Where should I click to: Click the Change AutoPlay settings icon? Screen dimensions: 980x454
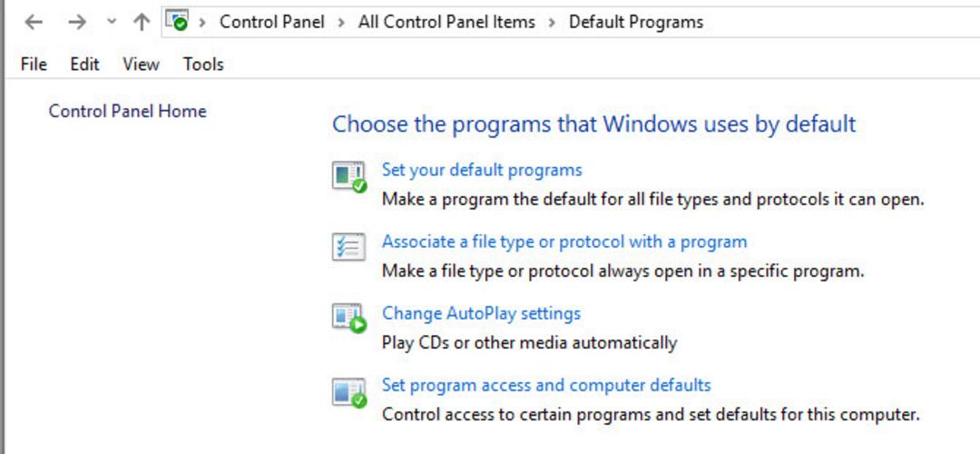click(x=348, y=319)
